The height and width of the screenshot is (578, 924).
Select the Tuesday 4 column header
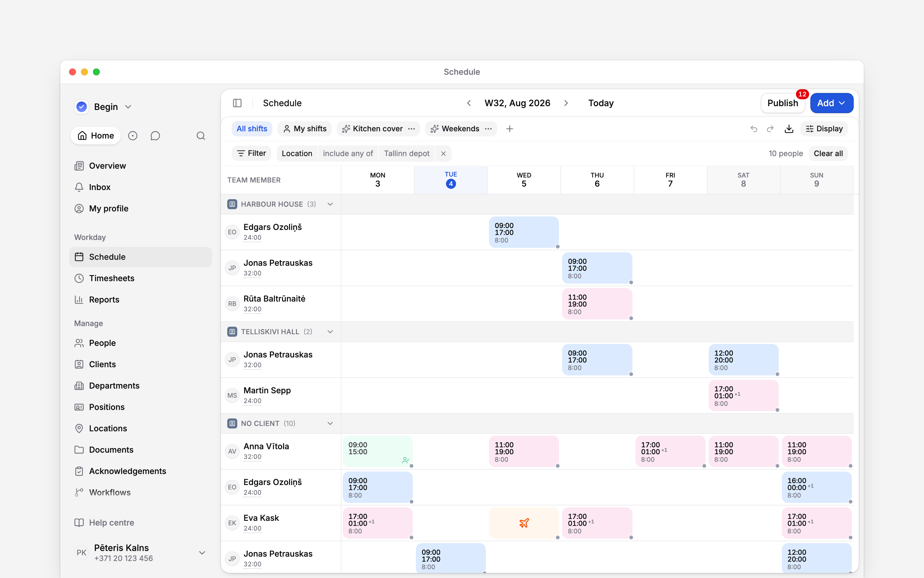[x=451, y=180]
